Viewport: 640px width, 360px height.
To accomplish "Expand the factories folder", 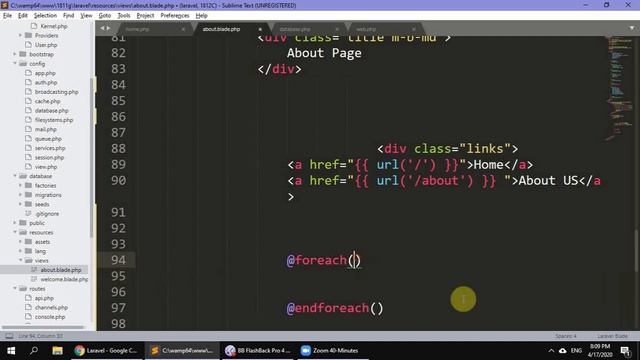I will 20,185.
